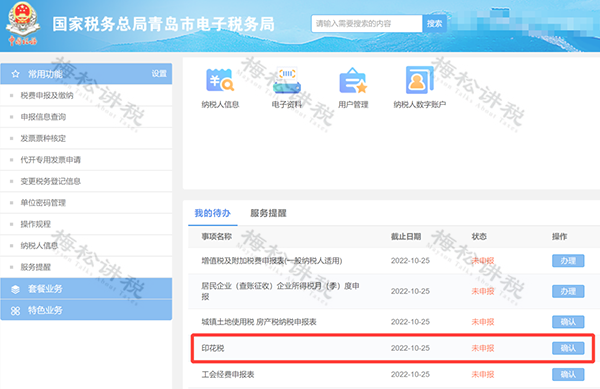Select the 工会经费申报表 item name
The height and width of the screenshot is (389, 600).
228,374
